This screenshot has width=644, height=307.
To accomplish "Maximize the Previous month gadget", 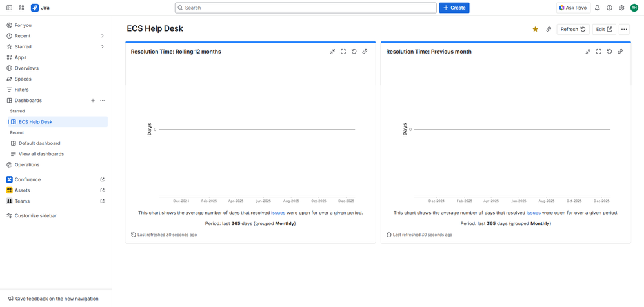I will click(599, 52).
